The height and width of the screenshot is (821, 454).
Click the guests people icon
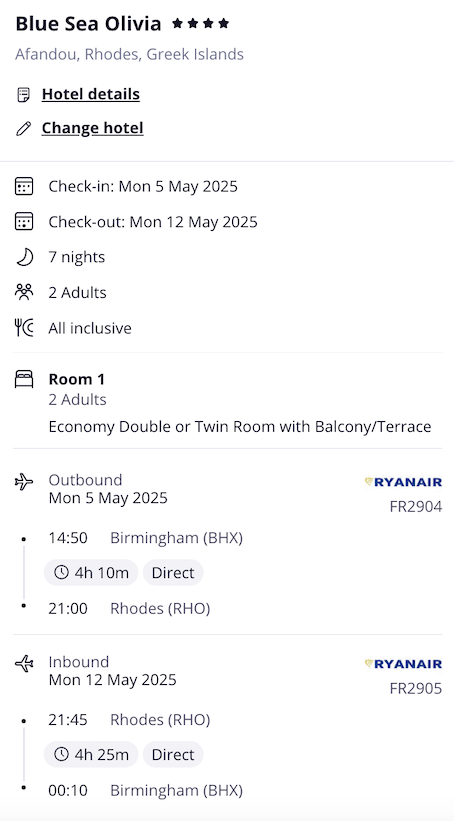[24, 292]
